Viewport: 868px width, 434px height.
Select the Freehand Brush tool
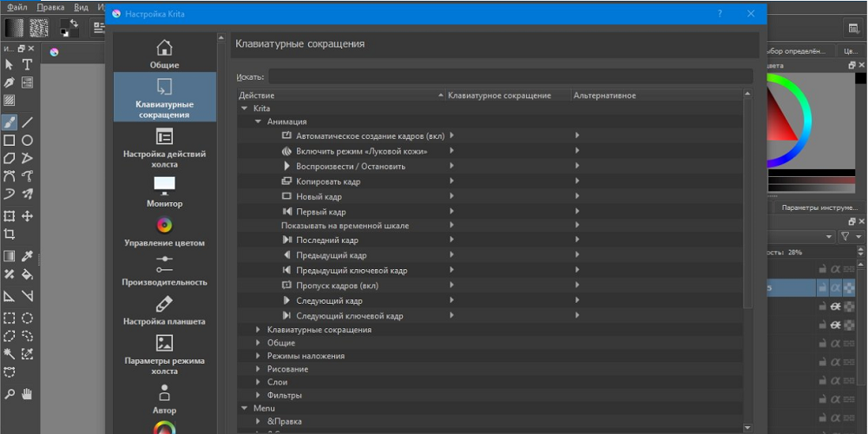pyautogui.click(x=10, y=122)
